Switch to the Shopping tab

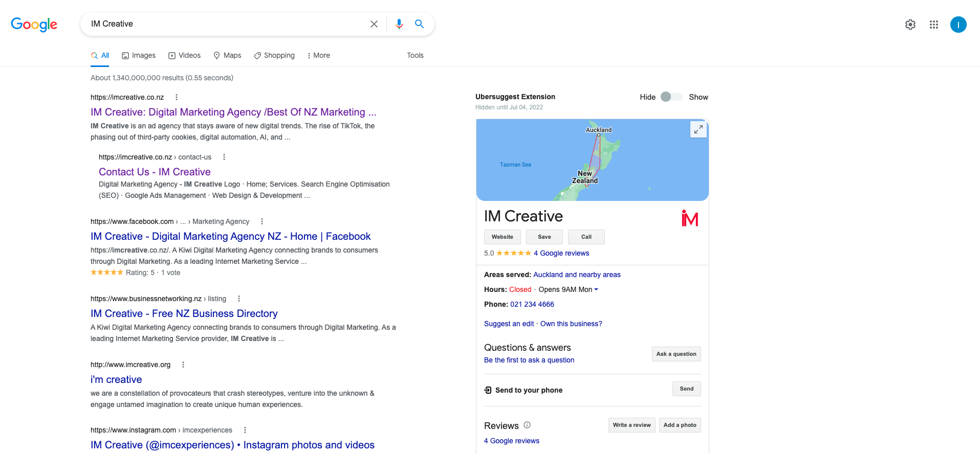pos(274,55)
